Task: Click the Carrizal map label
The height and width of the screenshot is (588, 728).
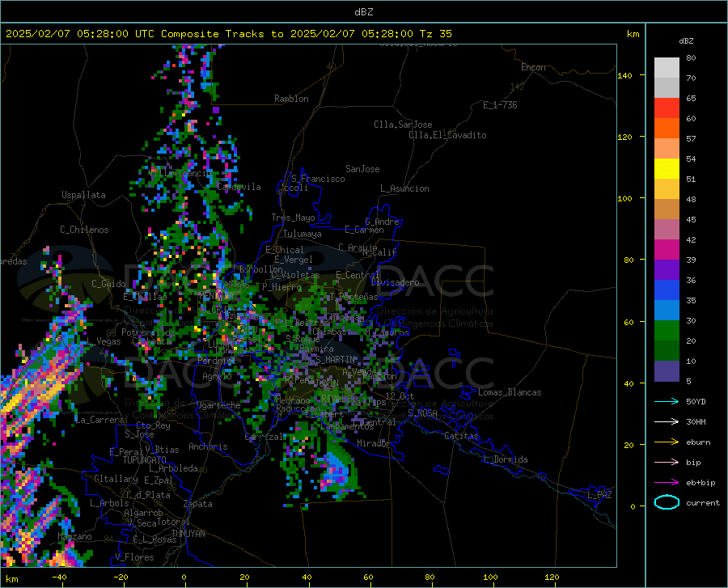Action: 264,437
